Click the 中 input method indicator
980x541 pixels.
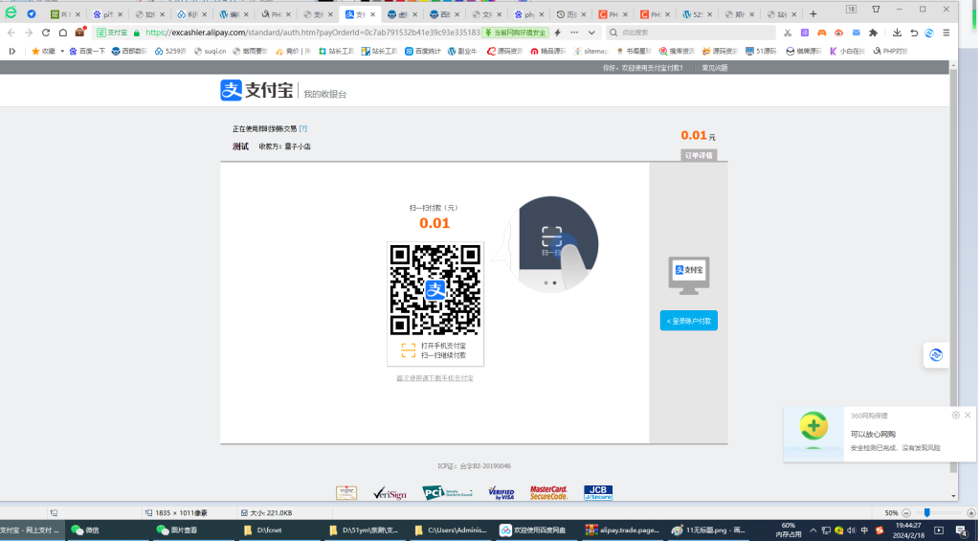[x=864, y=530]
